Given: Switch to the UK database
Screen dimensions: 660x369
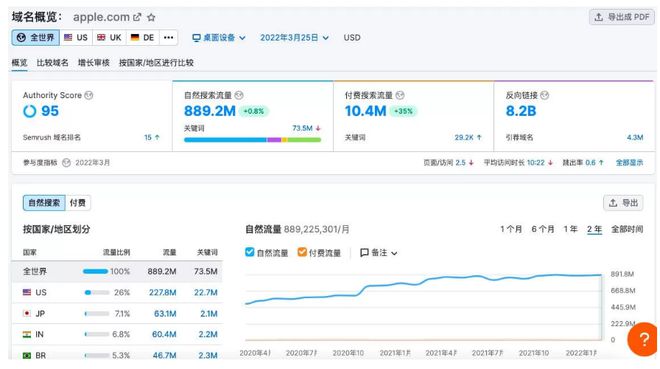Looking at the screenshot, I should point(109,37).
